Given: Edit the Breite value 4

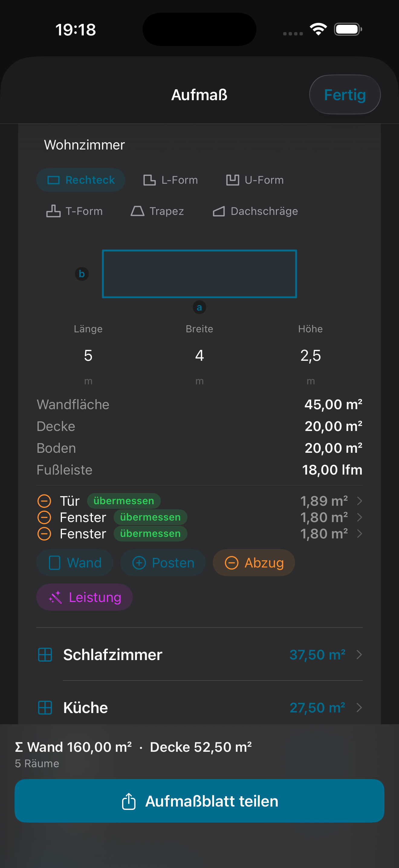Looking at the screenshot, I should click(199, 356).
